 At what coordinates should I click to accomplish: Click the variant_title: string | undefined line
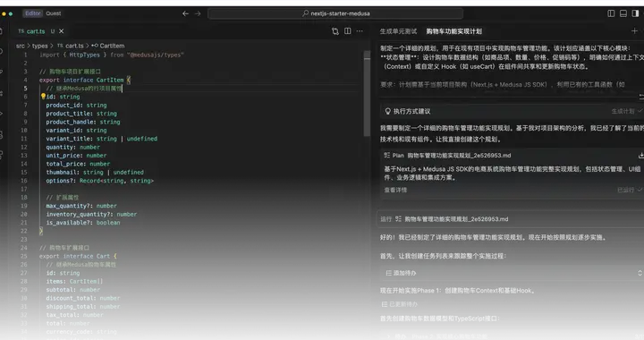[x=101, y=139]
